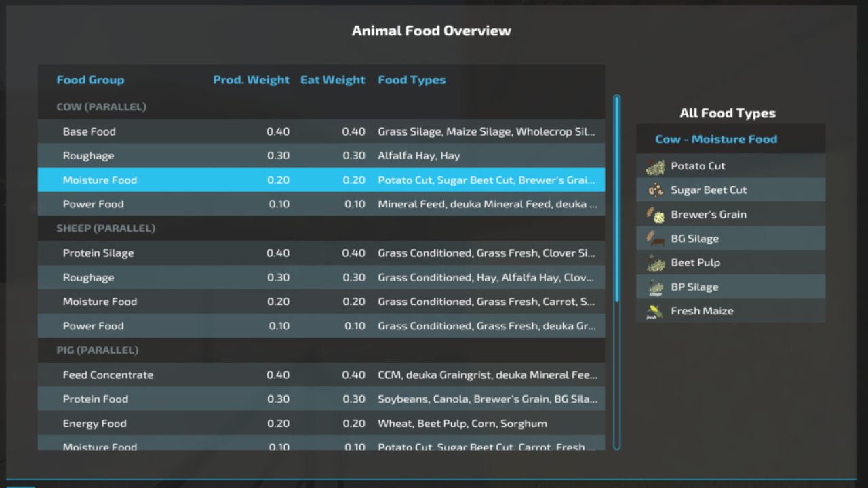This screenshot has width=868, height=488.
Task: Select the Beet Pulp food icon
Action: 654,262
